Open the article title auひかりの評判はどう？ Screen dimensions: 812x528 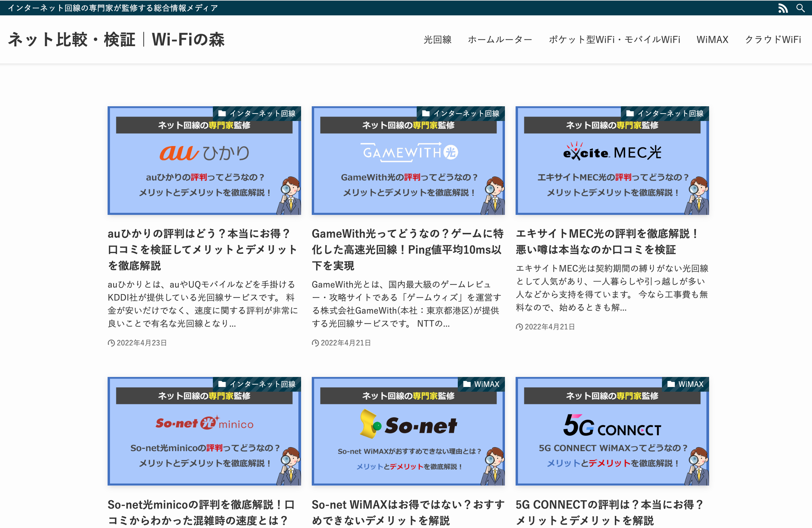click(202, 250)
